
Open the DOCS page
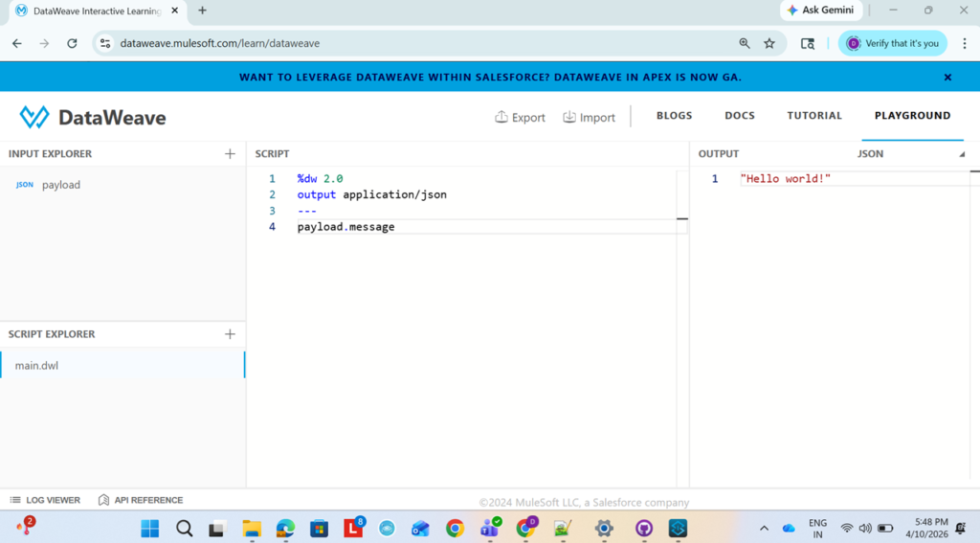739,116
